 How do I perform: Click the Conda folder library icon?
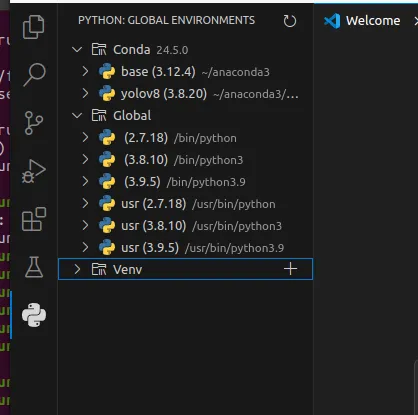point(99,49)
